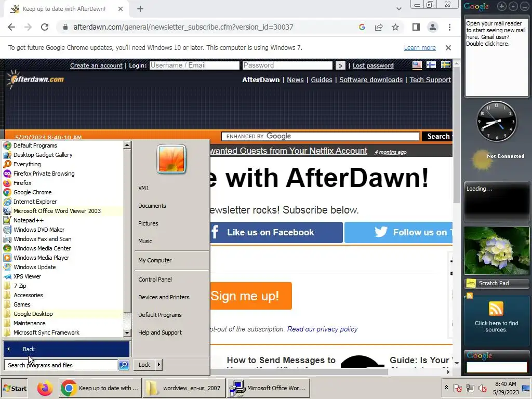Open Chrome tab search dropdown arrow

[x=399, y=9]
